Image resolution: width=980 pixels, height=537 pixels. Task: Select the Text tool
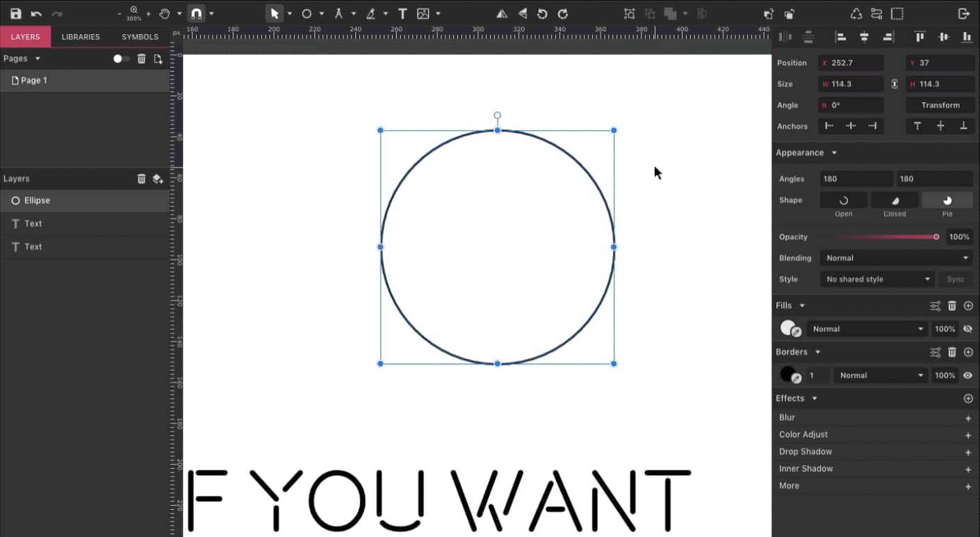[402, 13]
